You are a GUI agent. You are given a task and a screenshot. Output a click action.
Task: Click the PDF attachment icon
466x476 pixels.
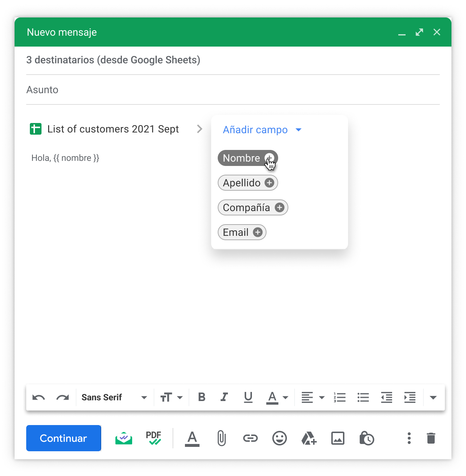click(154, 438)
